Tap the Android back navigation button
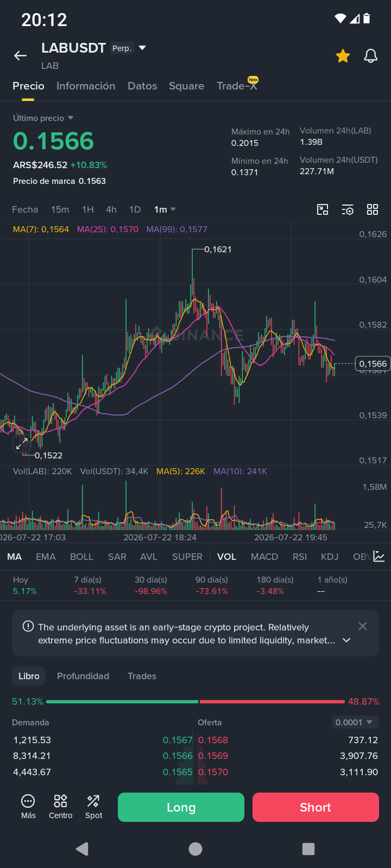 83,849
